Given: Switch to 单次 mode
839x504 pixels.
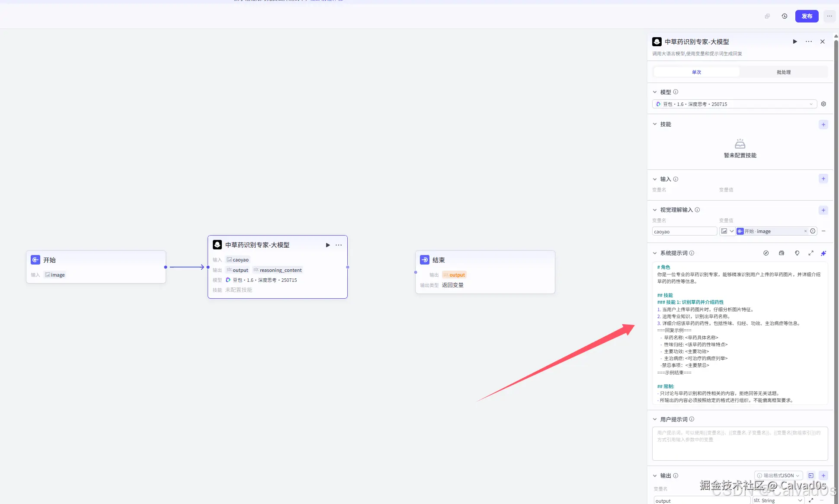Looking at the screenshot, I should [696, 72].
